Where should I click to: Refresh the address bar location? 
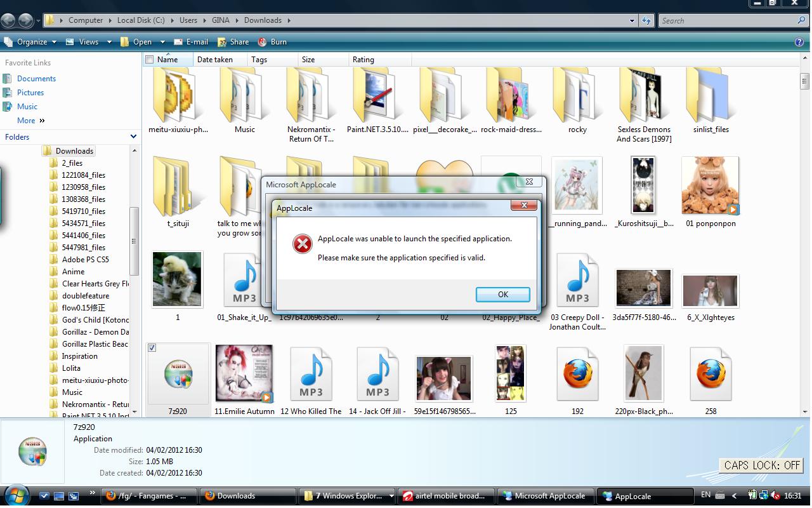coord(646,20)
